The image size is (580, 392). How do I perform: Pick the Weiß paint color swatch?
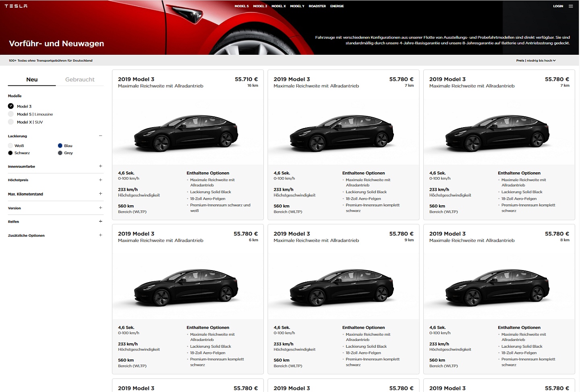[10, 146]
